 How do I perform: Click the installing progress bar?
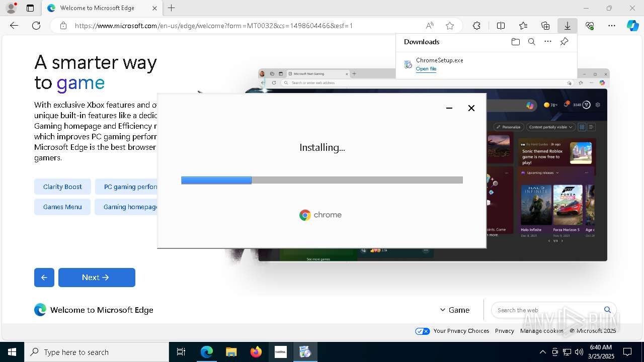(322, 180)
